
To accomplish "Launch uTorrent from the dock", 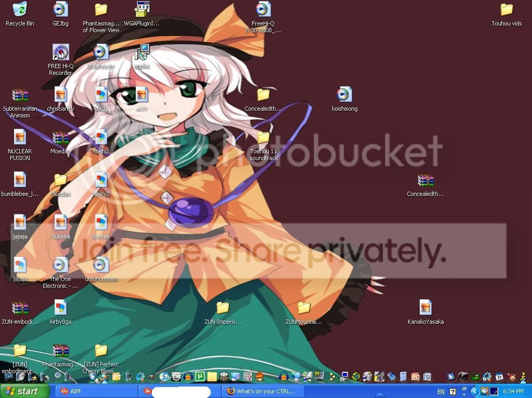I will [x=200, y=376].
